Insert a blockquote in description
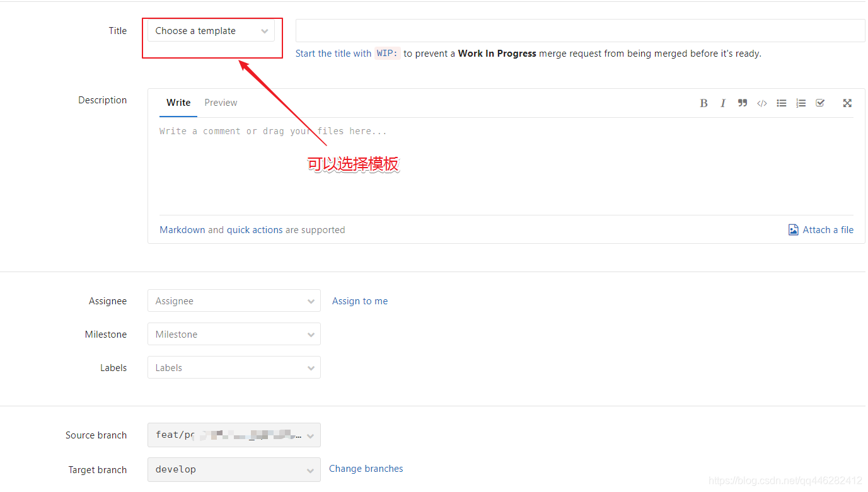The height and width of the screenshot is (492, 868). pos(743,103)
